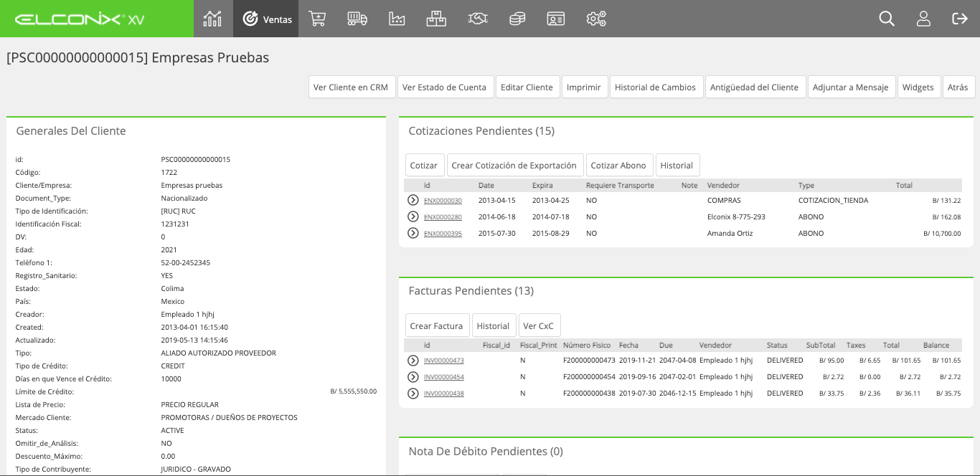Open the ID card contacts icon
The width and height of the screenshot is (980, 476).
[556, 19]
